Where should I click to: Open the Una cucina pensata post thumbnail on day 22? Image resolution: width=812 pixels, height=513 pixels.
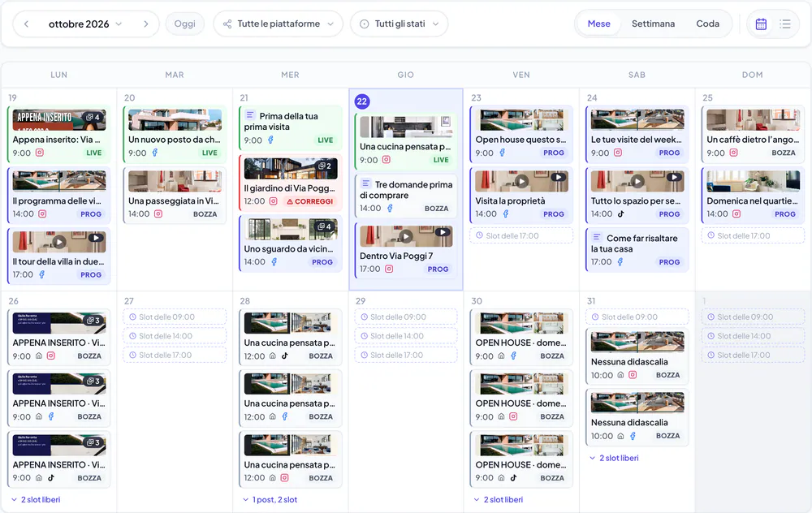coord(406,127)
